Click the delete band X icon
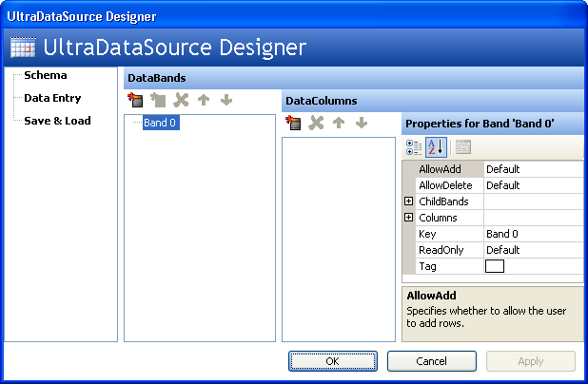 tap(181, 100)
